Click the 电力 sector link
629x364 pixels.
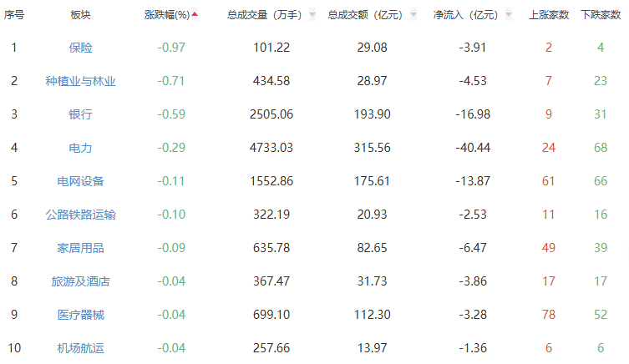[x=81, y=148]
